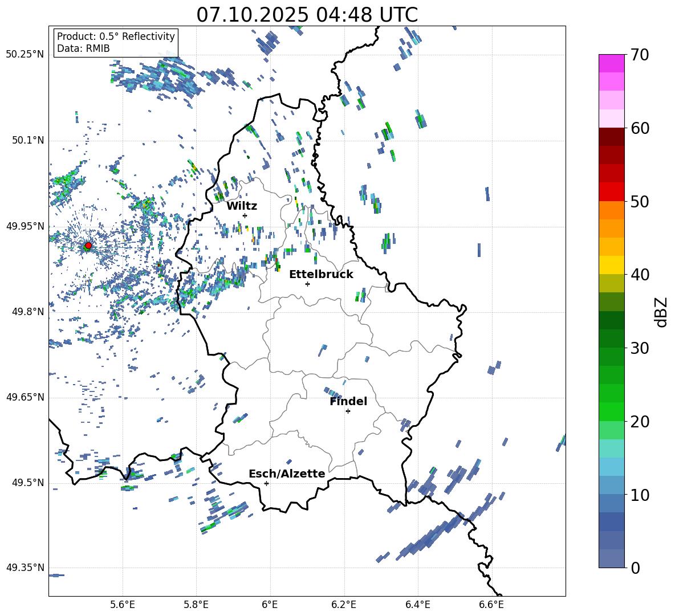Click the 60 tick on colorbar
This screenshot has width=675, height=616.
click(x=640, y=128)
